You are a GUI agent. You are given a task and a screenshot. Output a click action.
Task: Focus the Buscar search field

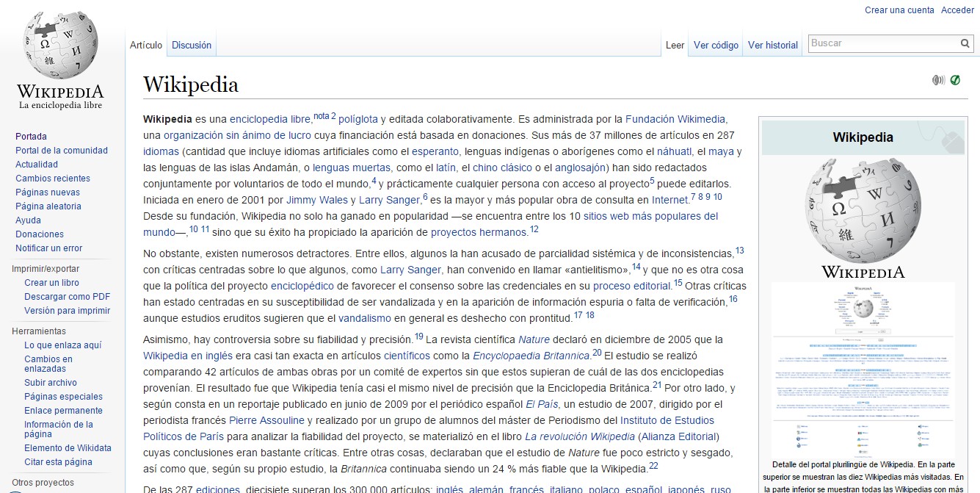point(883,43)
